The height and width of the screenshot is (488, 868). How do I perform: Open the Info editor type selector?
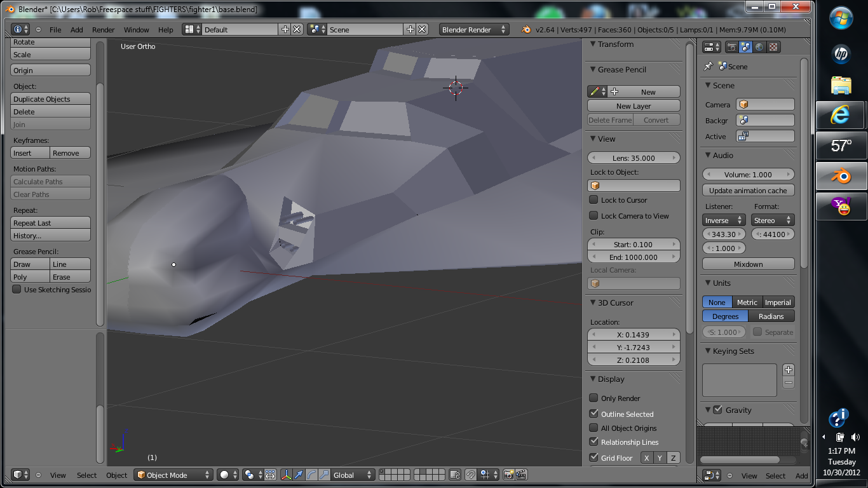(x=21, y=29)
